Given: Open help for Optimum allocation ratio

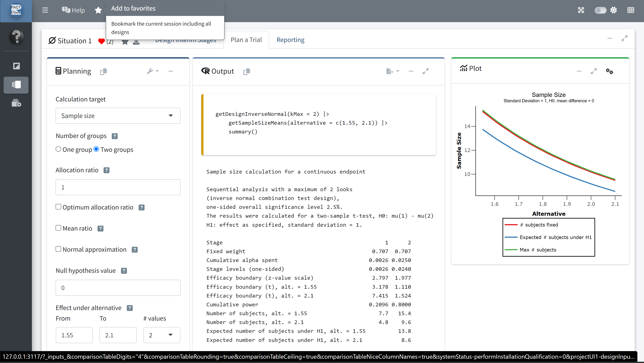Looking at the screenshot, I should 141,208.
